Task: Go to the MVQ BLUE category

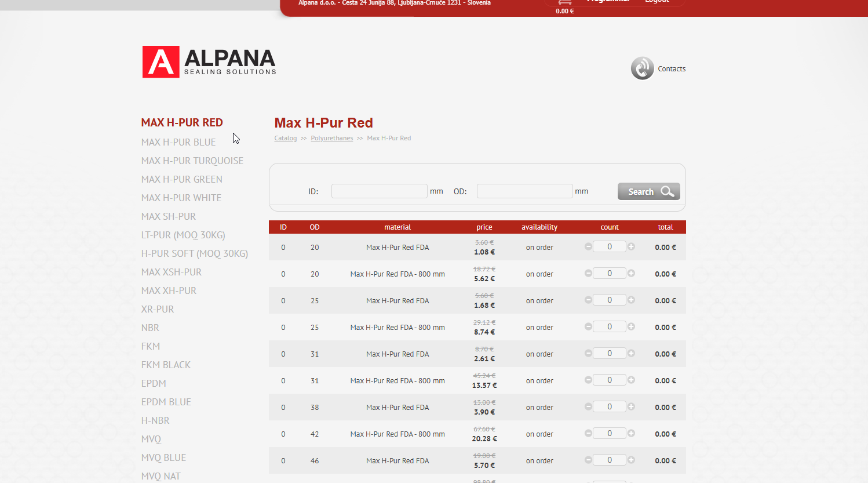Action: [x=163, y=457]
